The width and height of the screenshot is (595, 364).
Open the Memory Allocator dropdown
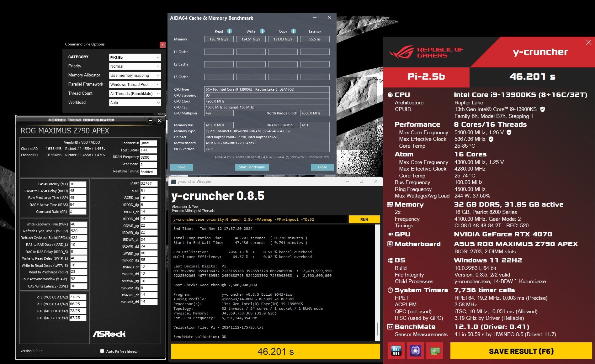(135, 76)
